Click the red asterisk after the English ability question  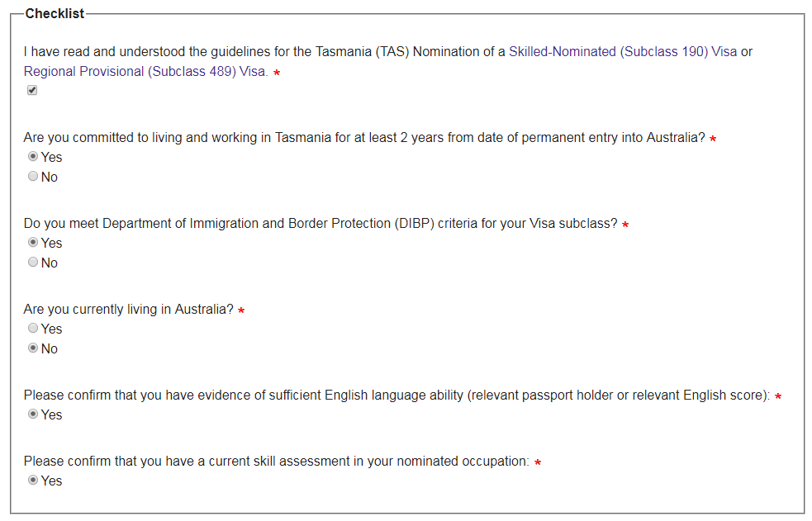778,396
